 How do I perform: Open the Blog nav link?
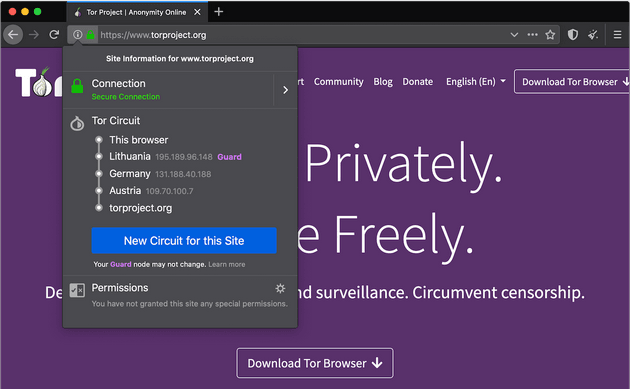[x=383, y=82]
